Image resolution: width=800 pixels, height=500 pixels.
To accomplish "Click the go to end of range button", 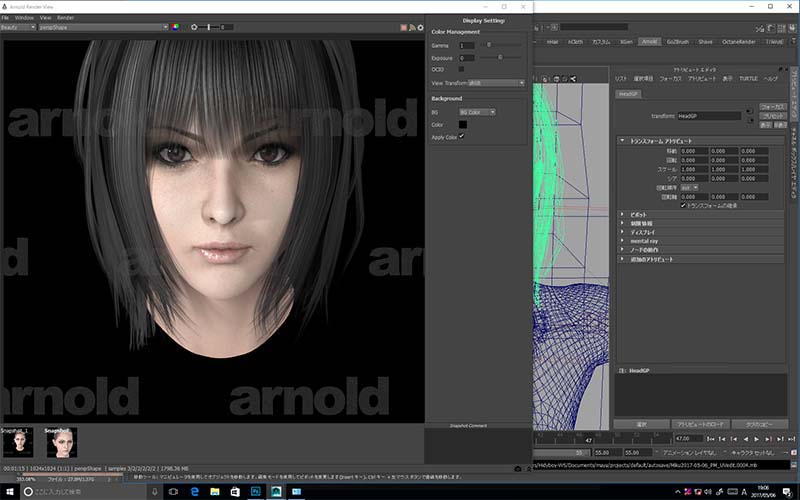I will (x=792, y=439).
